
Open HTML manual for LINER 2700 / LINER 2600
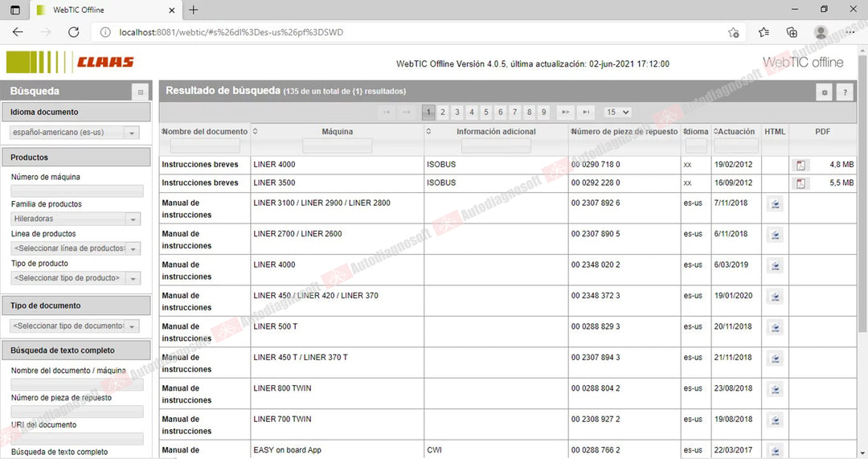pyautogui.click(x=775, y=236)
